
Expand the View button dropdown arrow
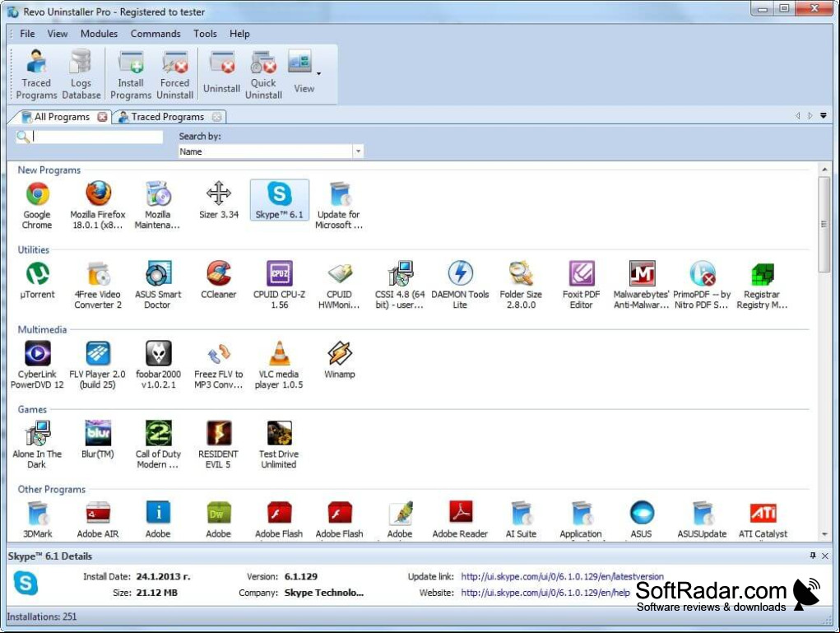[318, 73]
